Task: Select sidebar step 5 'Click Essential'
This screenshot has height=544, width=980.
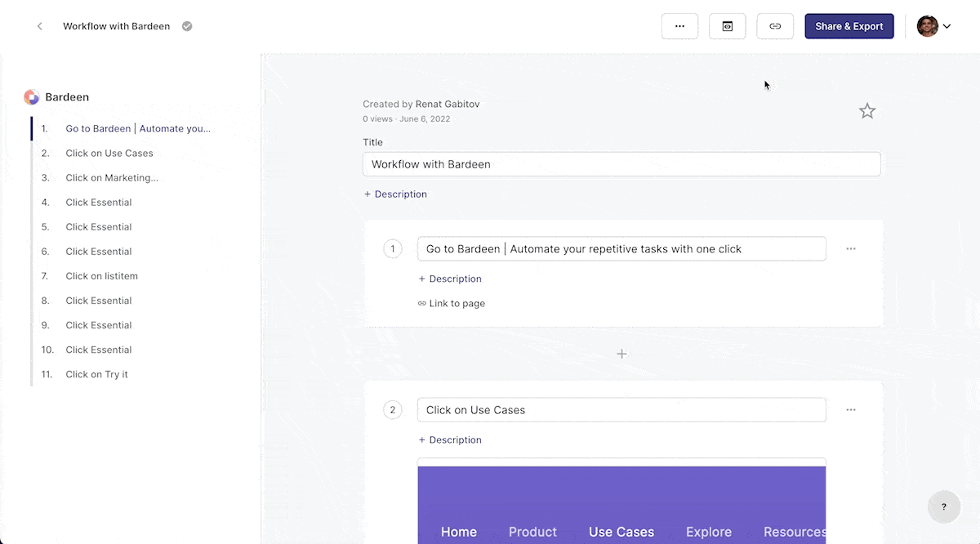Action: point(99,226)
